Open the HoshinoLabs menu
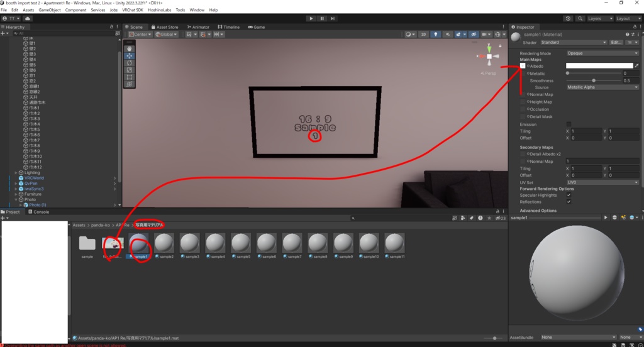This screenshot has height=347, width=644. coord(159,10)
